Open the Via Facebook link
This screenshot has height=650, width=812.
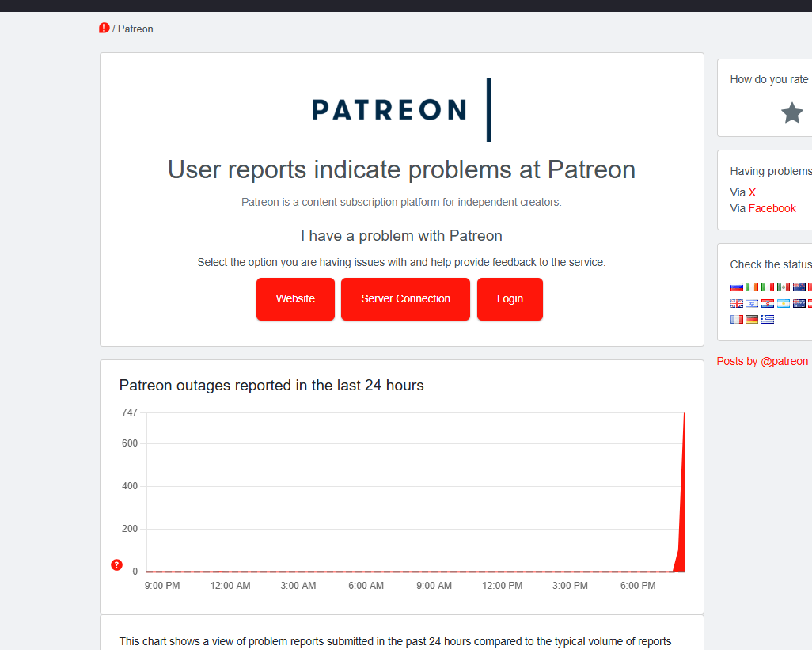pos(772,209)
